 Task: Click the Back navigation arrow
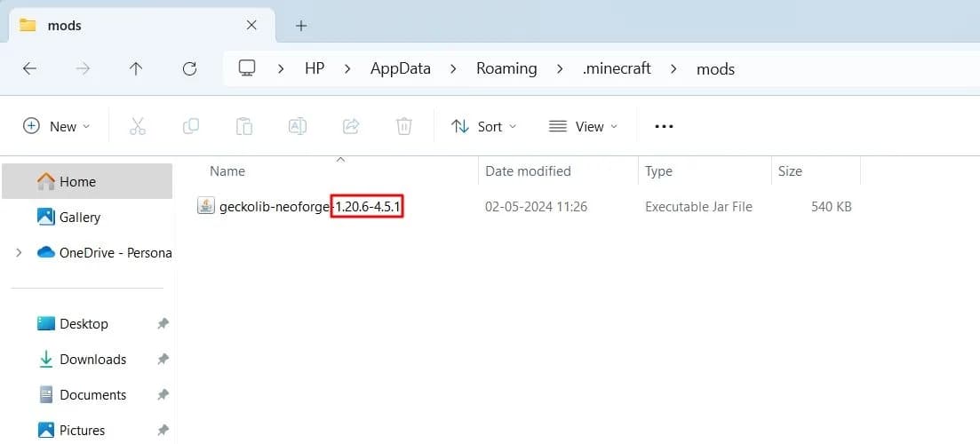pyautogui.click(x=29, y=68)
